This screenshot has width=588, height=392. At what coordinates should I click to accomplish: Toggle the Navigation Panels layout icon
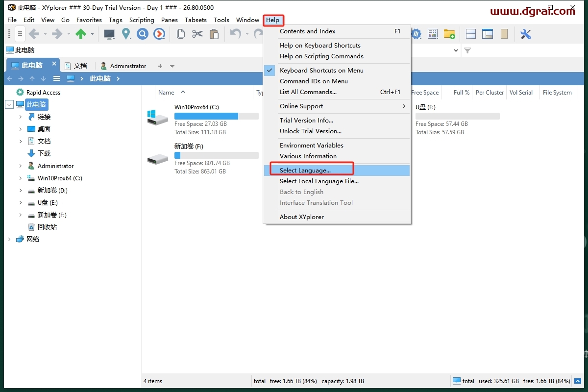tap(488, 34)
